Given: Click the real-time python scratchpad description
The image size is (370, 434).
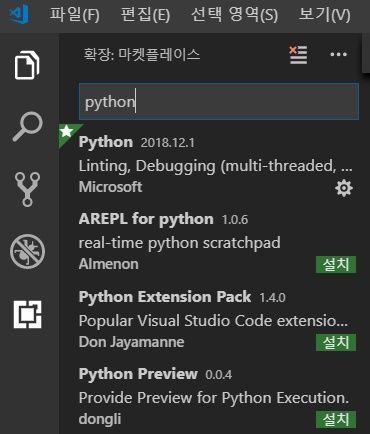Looking at the screenshot, I should [x=179, y=243].
